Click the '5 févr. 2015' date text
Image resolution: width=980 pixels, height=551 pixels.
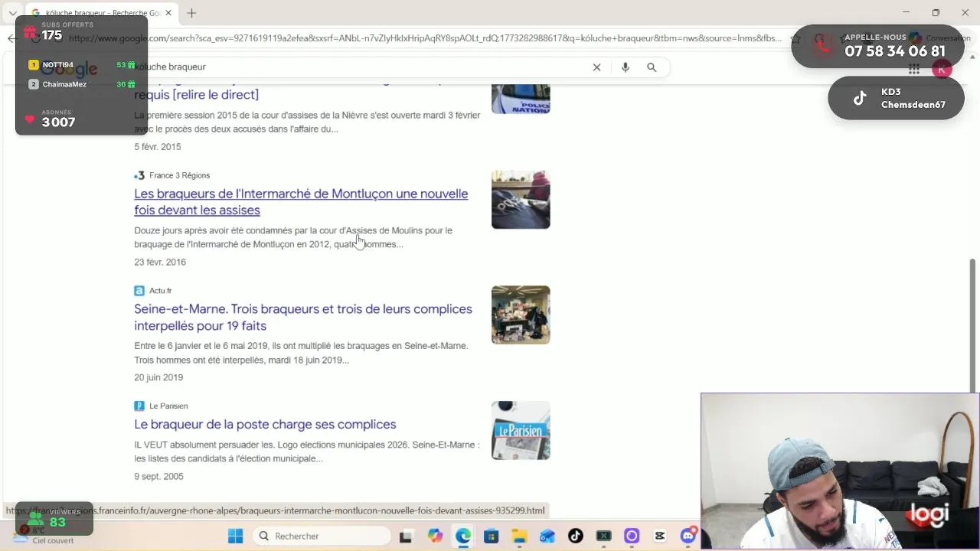click(158, 147)
